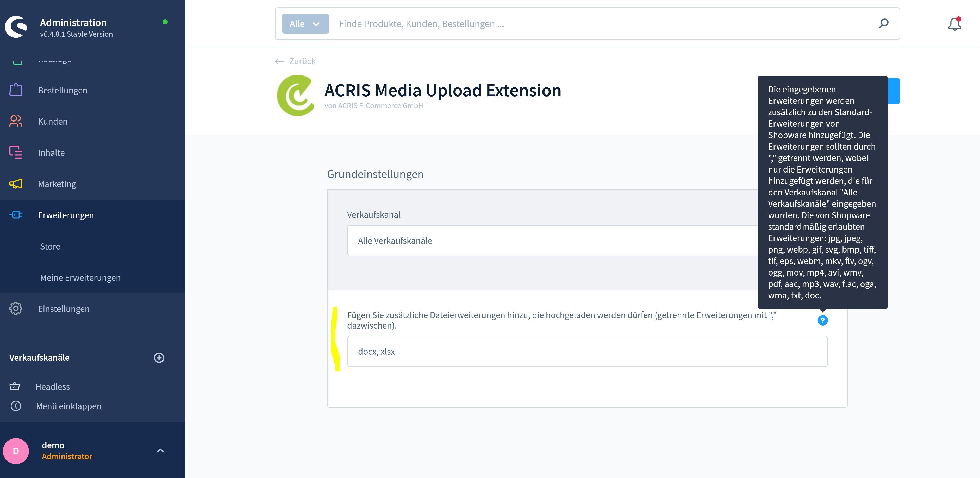Screen dimensions: 980x478
Task: Click the Kunden people icon
Action: [16, 121]
